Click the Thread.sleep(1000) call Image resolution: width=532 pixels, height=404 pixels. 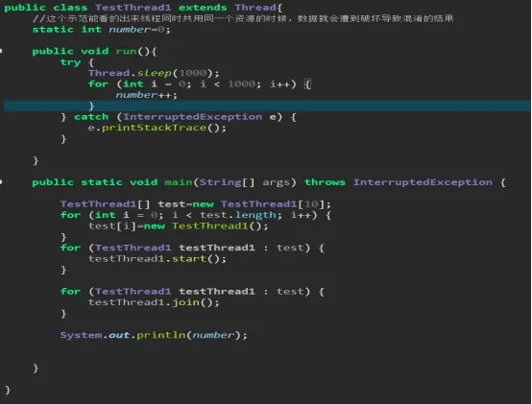point(154,73)
